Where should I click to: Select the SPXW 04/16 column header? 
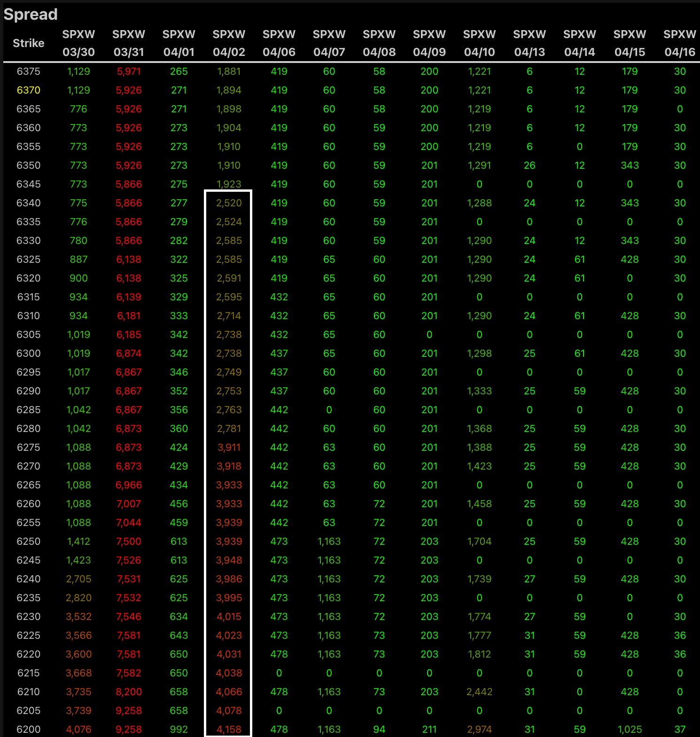[680, 43]
